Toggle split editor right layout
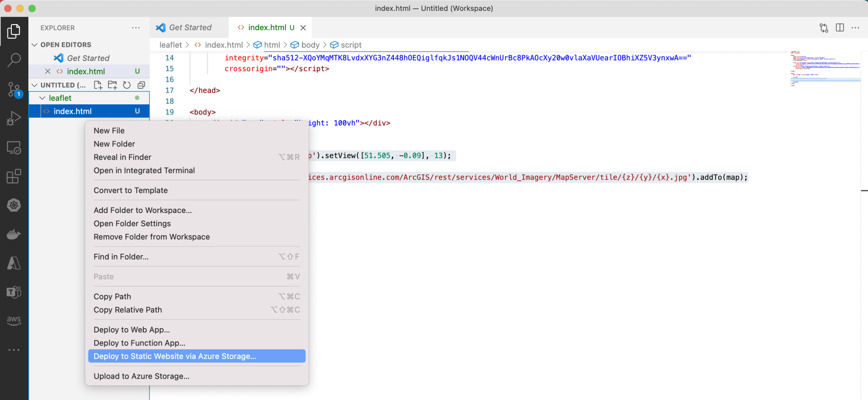The image size is (868, 400). (840, 28)
